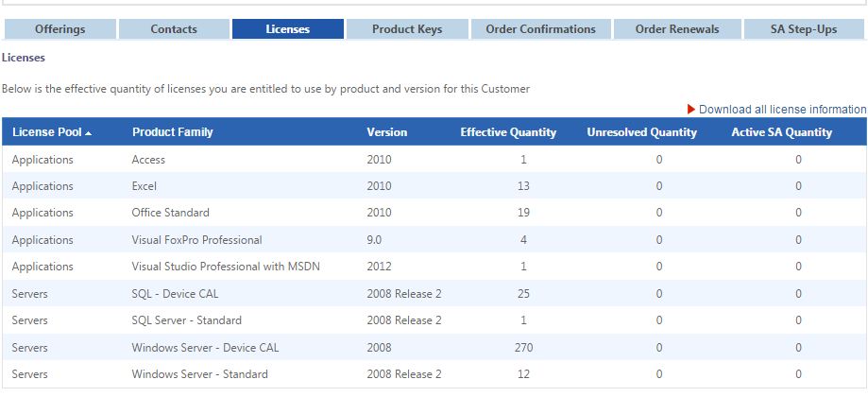Click unresolved quantity 0 in Excel row
This screenshot has height=397, width=868.
point(658,186)
